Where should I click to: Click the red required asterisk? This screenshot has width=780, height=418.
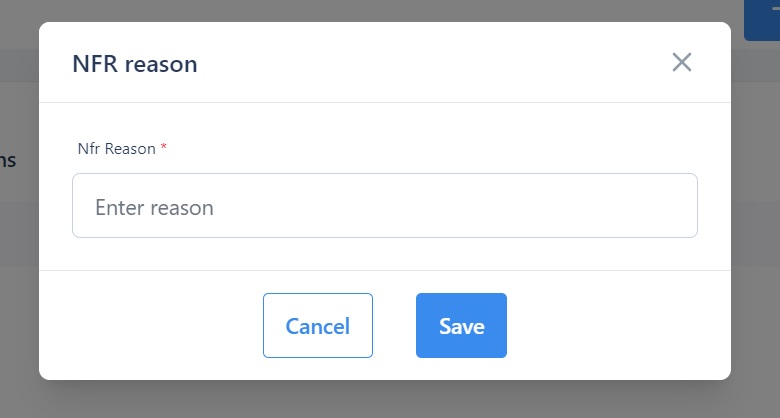tap(164, 149)
